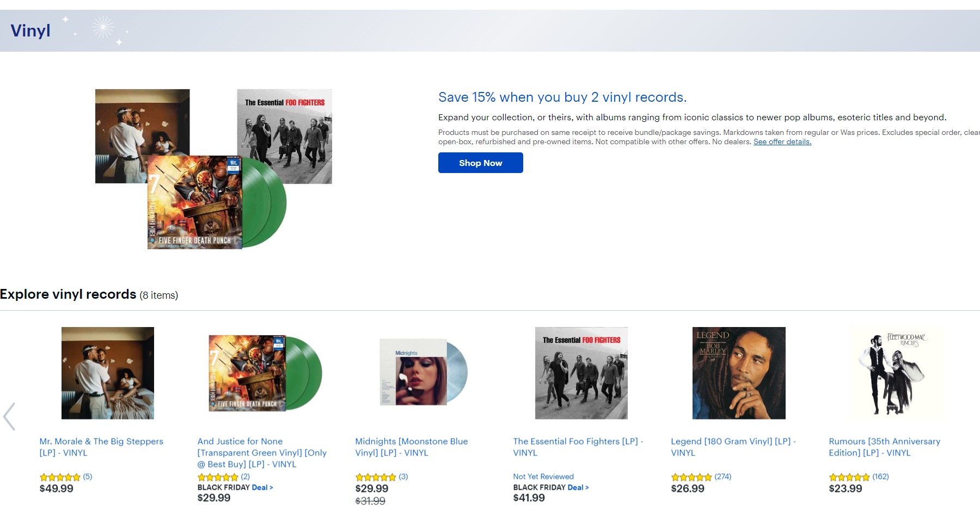Click the previous carousel arrow
This screenshot has height=530, width=980.
click(x=9, y=417)
